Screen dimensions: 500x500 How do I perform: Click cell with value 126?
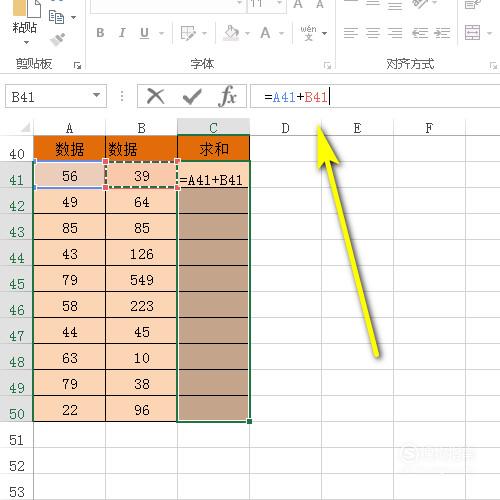[x=141, y=253]
